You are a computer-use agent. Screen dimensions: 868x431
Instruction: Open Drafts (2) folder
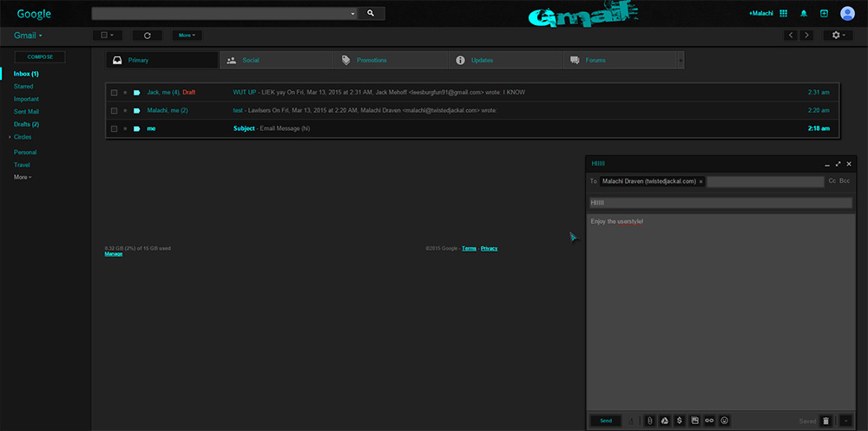(26, 125)
